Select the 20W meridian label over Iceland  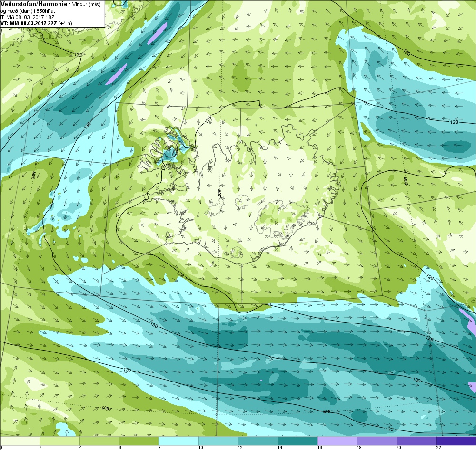coord(220,194)
